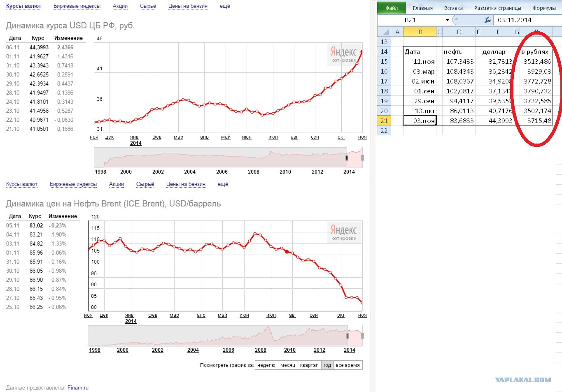This screenshot has height=392, width=562.
Task: Select the Excel cell 3715,48
Action: [536, 121]
